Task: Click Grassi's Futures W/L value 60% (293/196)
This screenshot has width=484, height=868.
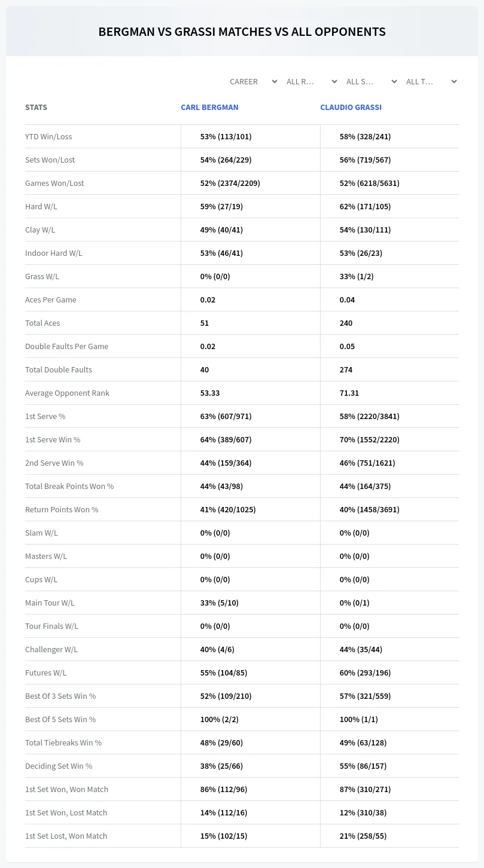Action: (365, 673)
